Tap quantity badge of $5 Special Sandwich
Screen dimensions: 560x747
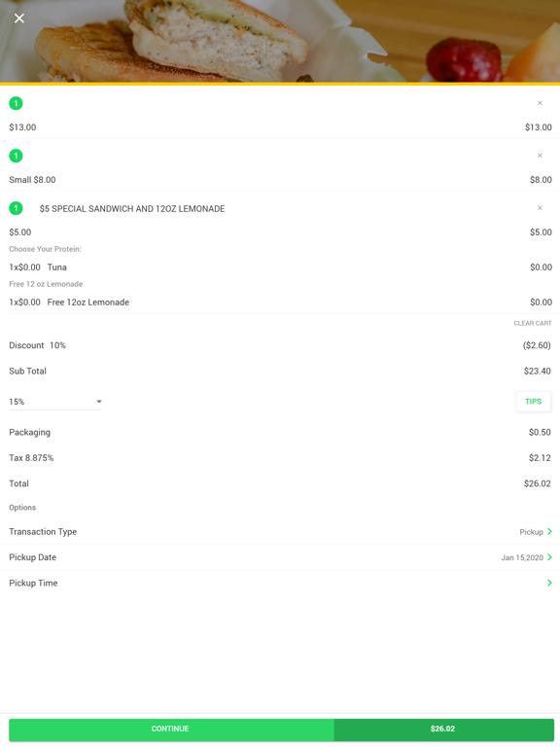tap(16, 208)
